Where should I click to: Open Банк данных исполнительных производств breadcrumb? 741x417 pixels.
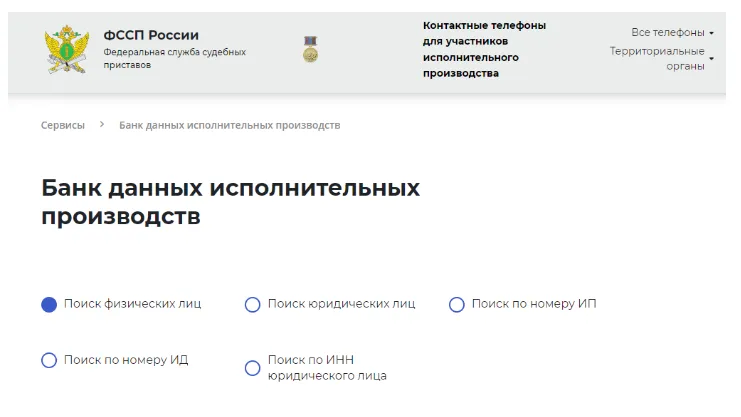click(x=229, y=125)
